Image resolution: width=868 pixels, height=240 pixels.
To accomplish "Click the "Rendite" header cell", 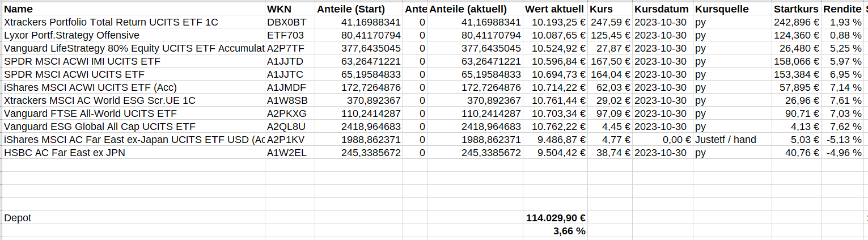I will tap(842, 9).
